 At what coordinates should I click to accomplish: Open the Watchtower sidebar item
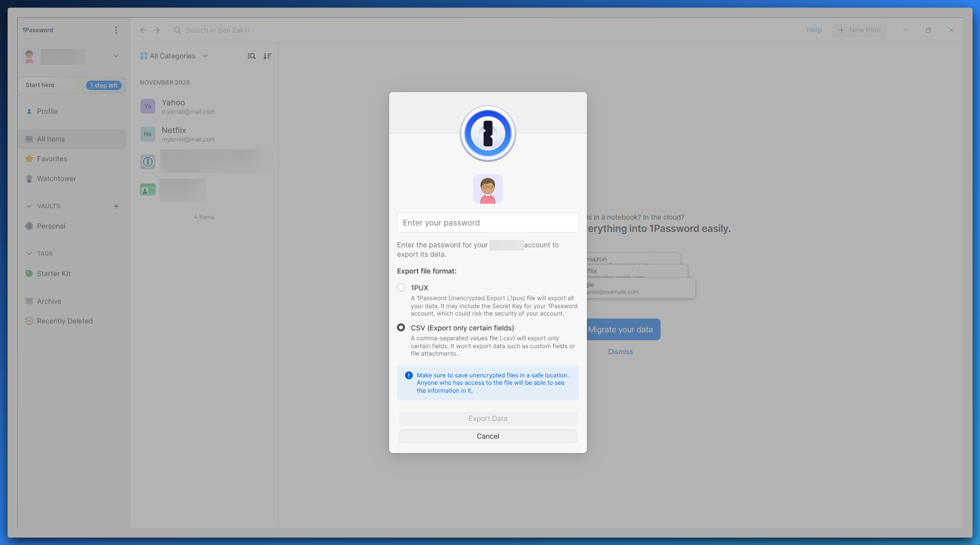click(56, 179)
